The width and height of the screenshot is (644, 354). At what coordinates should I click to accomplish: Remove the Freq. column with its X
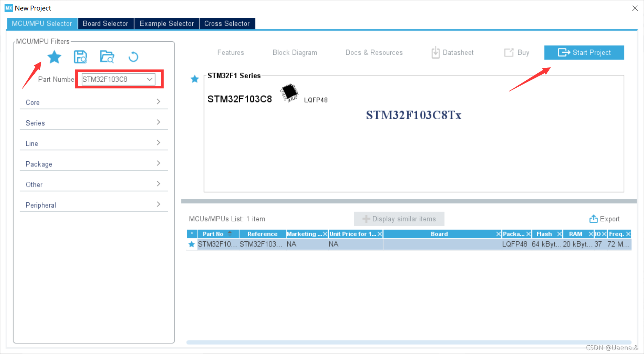tap(628, 234)
